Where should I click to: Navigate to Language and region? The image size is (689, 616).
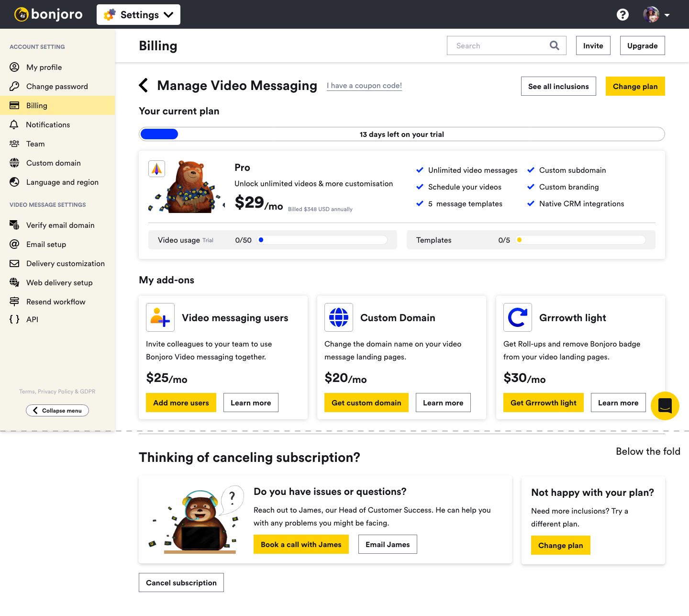[x=57, y=182]
